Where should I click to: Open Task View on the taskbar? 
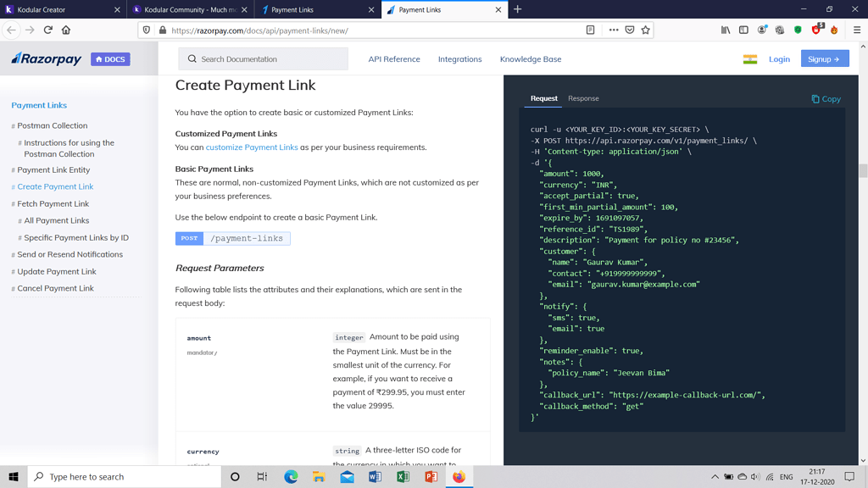263,477
